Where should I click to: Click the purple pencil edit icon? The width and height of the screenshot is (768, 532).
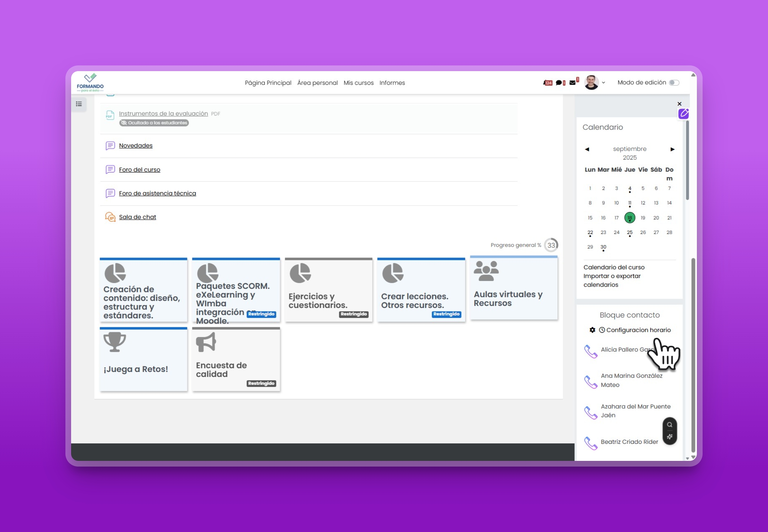tap(683, 114)
